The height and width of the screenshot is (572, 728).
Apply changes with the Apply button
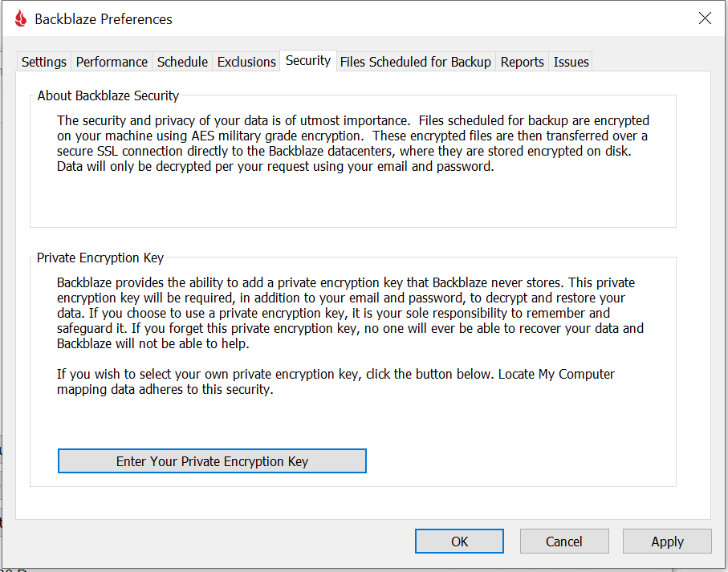point(667,542)
